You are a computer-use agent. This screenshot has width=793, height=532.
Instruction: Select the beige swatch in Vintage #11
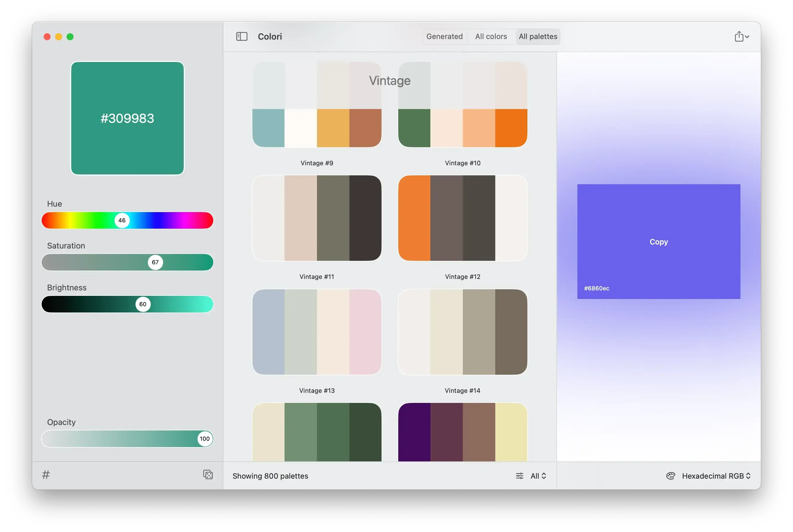301,218
